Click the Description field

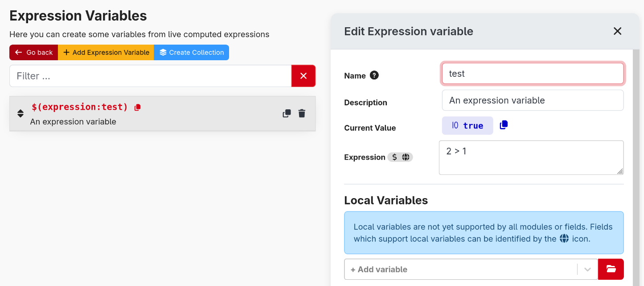click(533, 100)
